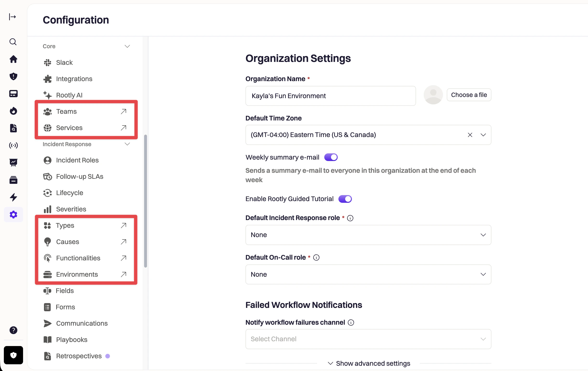Select Playbooks in the configuration sidebar
Screen dimensions: 588x371
[x=72, y=340]
